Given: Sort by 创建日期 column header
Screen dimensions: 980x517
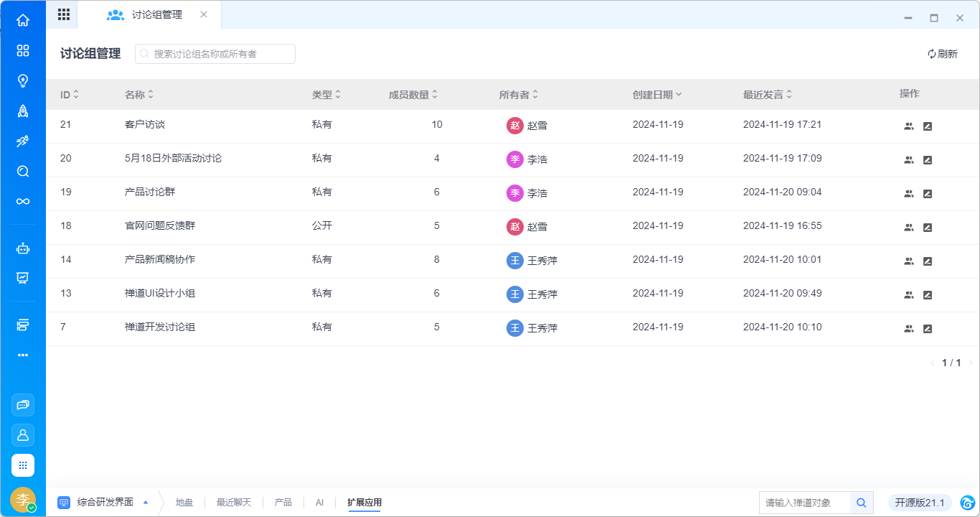Looking at the screenshot, I should (x=656, y=95).
